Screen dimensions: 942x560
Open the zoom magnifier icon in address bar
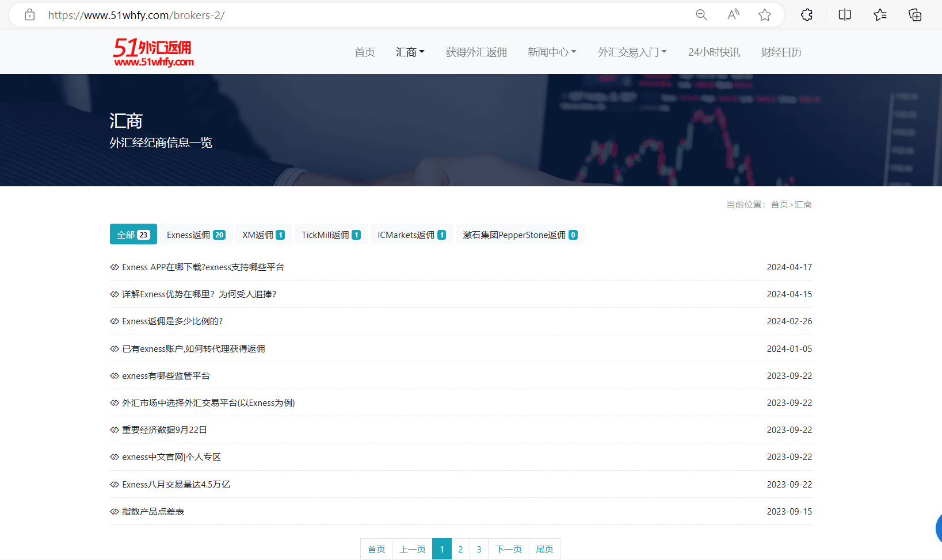[701, 15]
